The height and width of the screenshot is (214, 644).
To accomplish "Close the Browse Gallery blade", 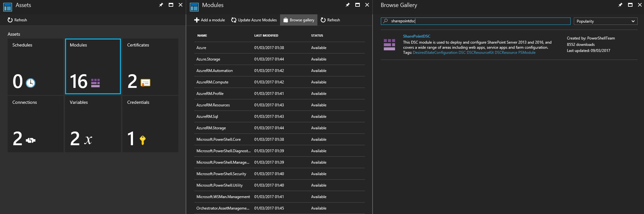I will point(640,5).
